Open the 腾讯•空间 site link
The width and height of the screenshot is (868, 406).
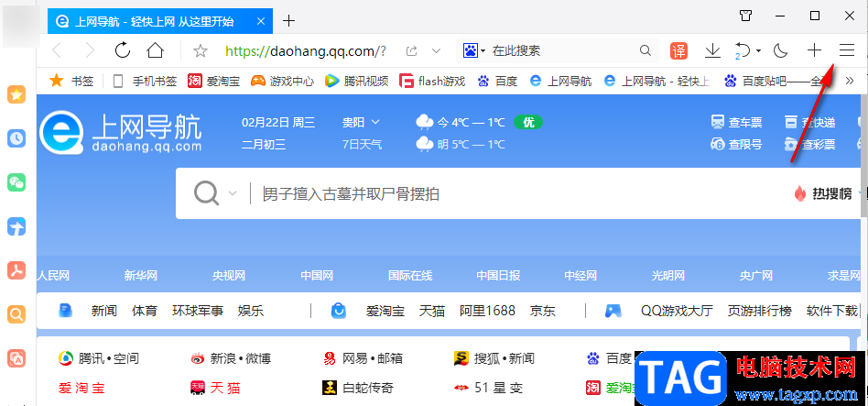[x=99, y=358]
